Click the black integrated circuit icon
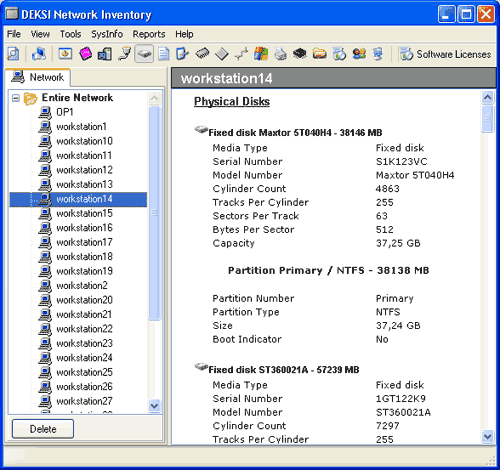 tap(300, 53)
